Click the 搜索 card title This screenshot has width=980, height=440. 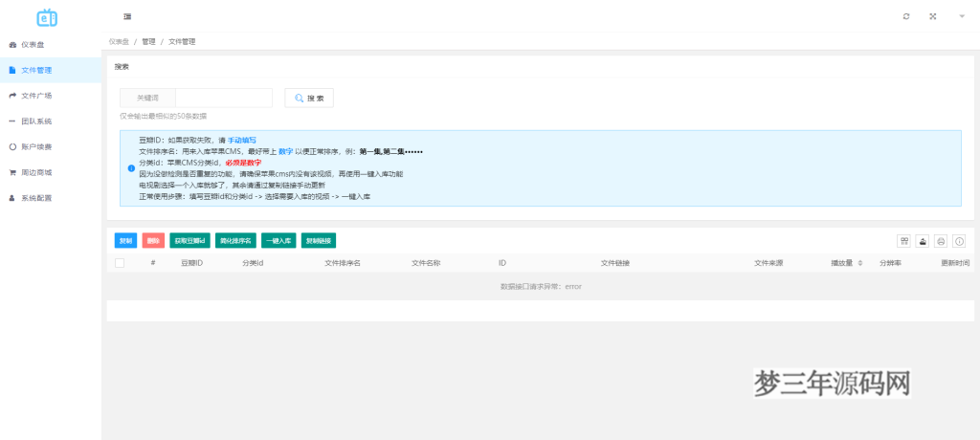[122, 66]
